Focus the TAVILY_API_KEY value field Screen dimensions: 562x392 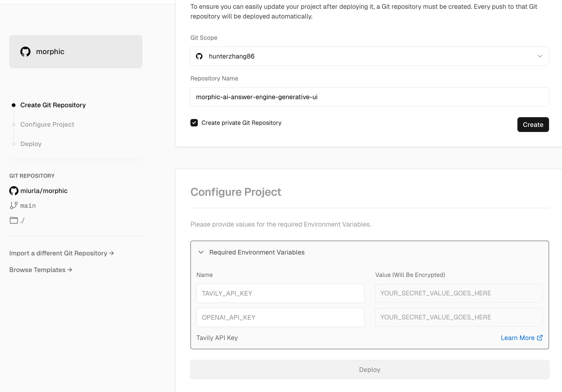click(459, 293)
